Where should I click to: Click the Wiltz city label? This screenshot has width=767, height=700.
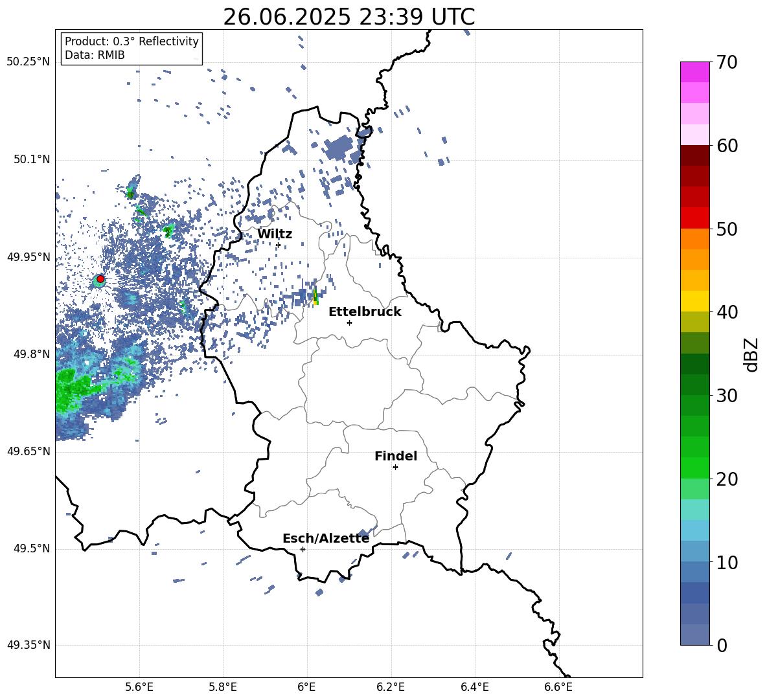tap(275, 234)
